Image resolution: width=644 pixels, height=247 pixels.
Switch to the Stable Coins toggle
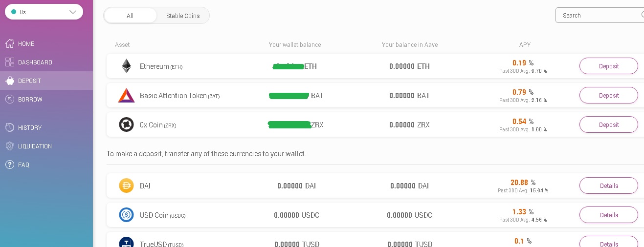(x=183, y=16)
